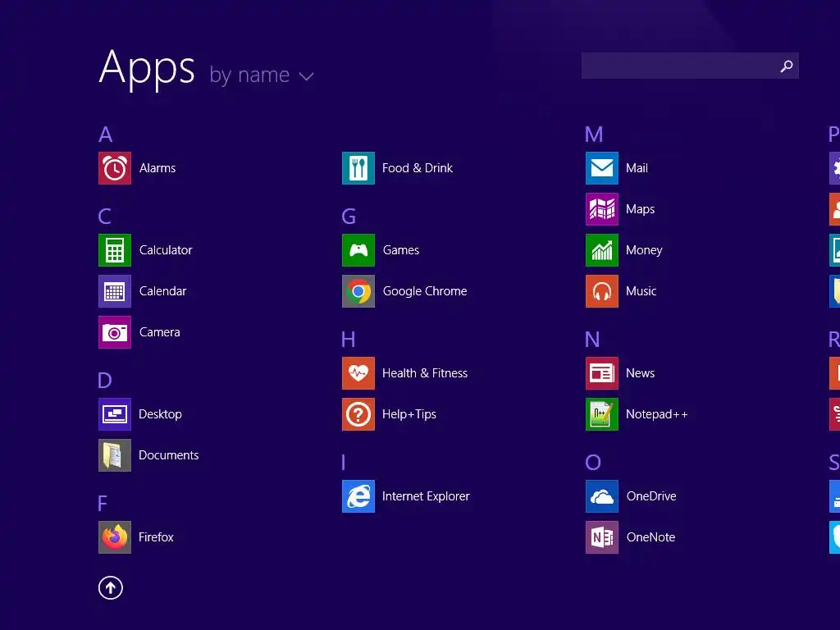The width and height of the screenshot is (840, 630).
Task: Launch the Firefox browser icon
Action: pyautogui.click(x=115, y=537)
